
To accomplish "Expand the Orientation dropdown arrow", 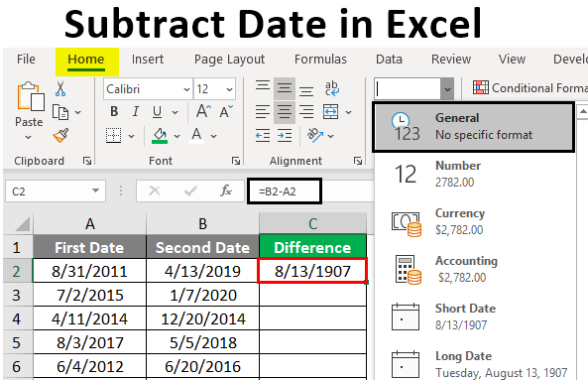I will click(331, 136).
